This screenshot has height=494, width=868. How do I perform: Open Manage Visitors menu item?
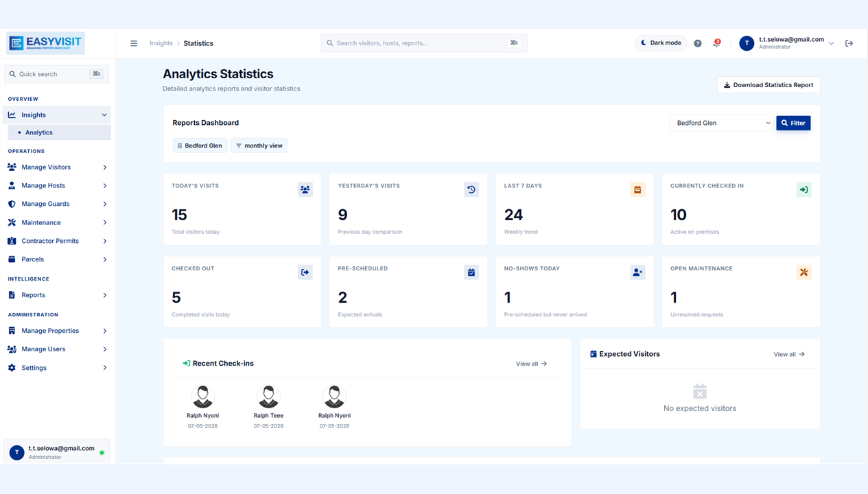coord(58,167)
